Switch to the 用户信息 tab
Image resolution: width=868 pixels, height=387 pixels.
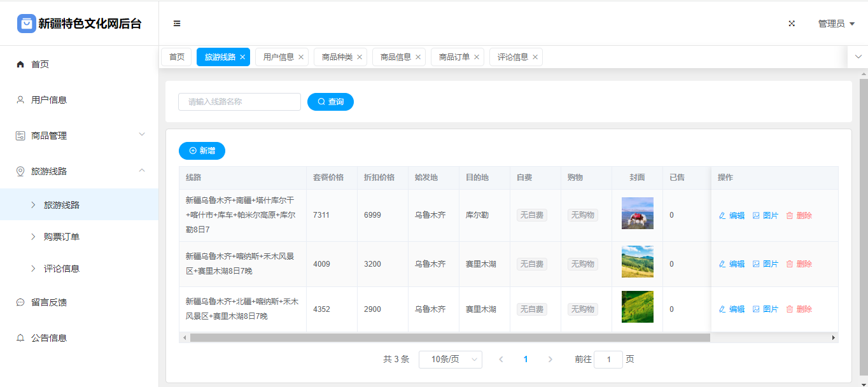[x=278, y=57]
